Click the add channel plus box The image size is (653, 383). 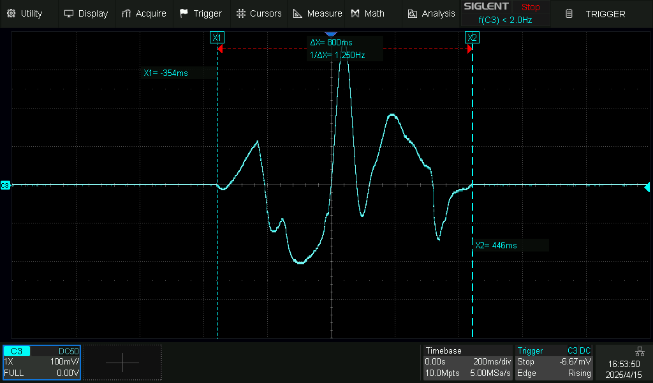coord(122,362)
